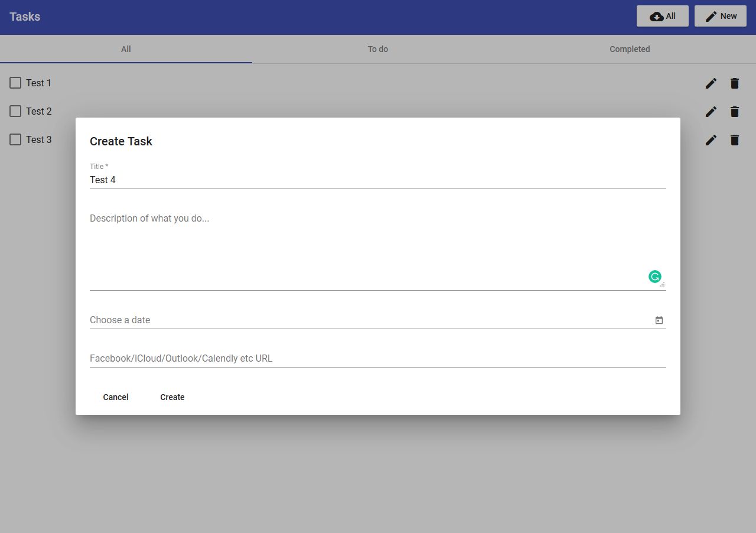Click the New button in the header
Screen dimensions: 756x533
721,16
